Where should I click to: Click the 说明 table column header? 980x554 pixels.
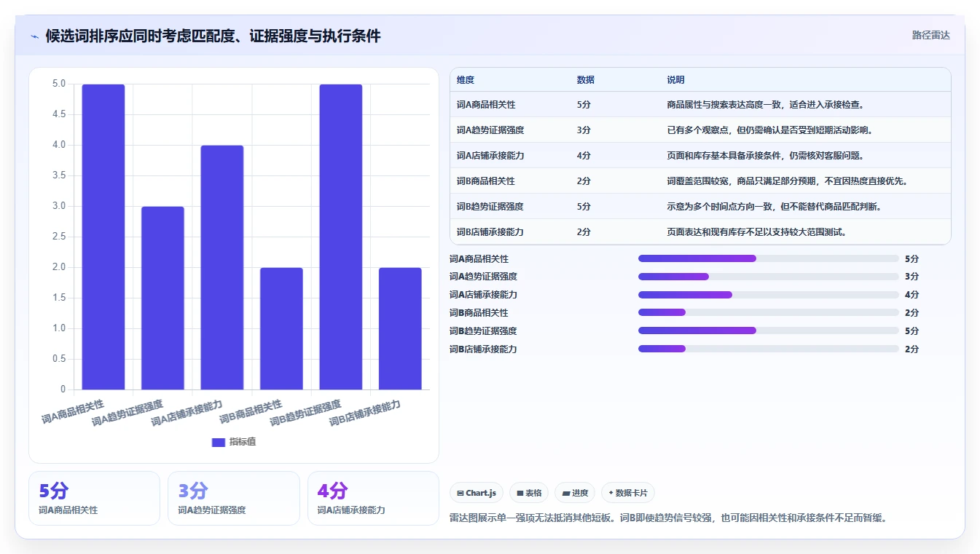point(675,80)
